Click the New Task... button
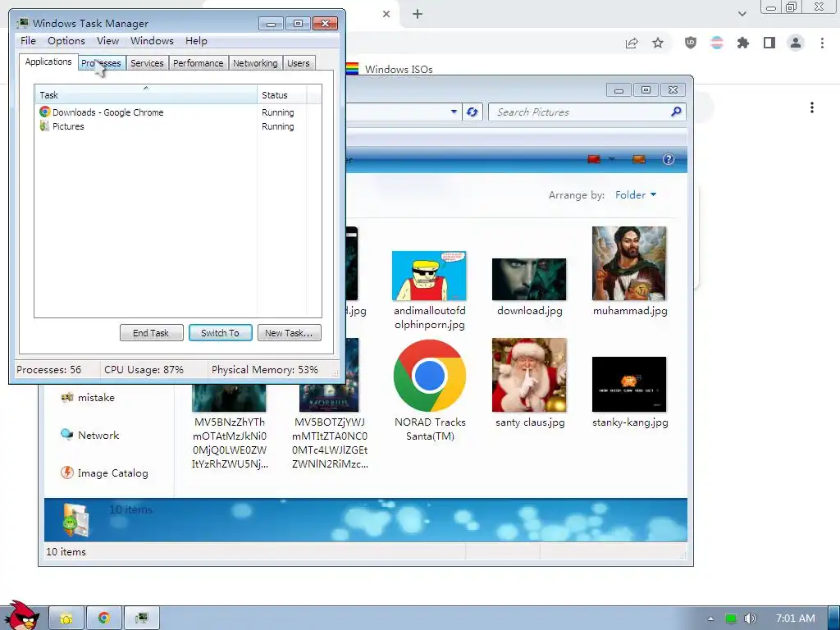The image size is (840, 630). coord(289,333)
